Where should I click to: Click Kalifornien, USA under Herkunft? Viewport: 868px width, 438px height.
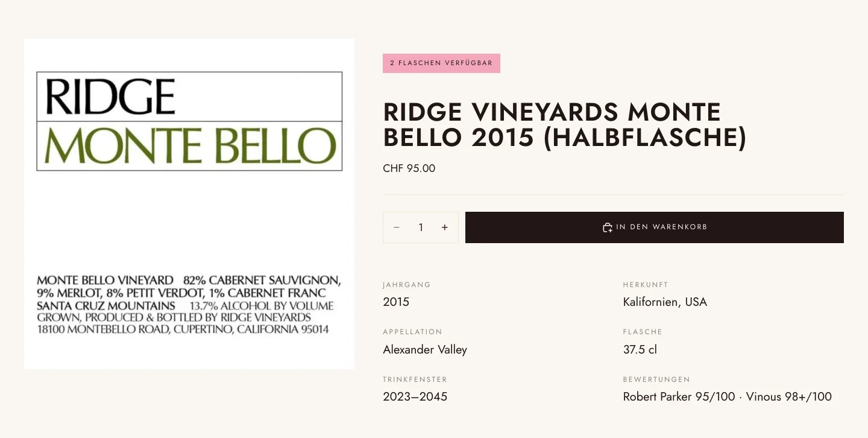pos(665,302)
